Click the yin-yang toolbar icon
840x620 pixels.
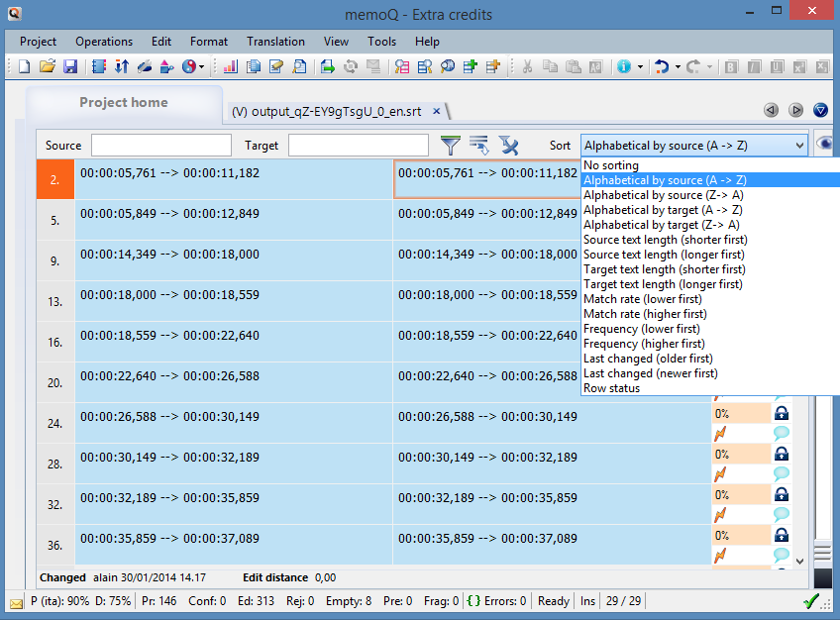coord(189,67)
